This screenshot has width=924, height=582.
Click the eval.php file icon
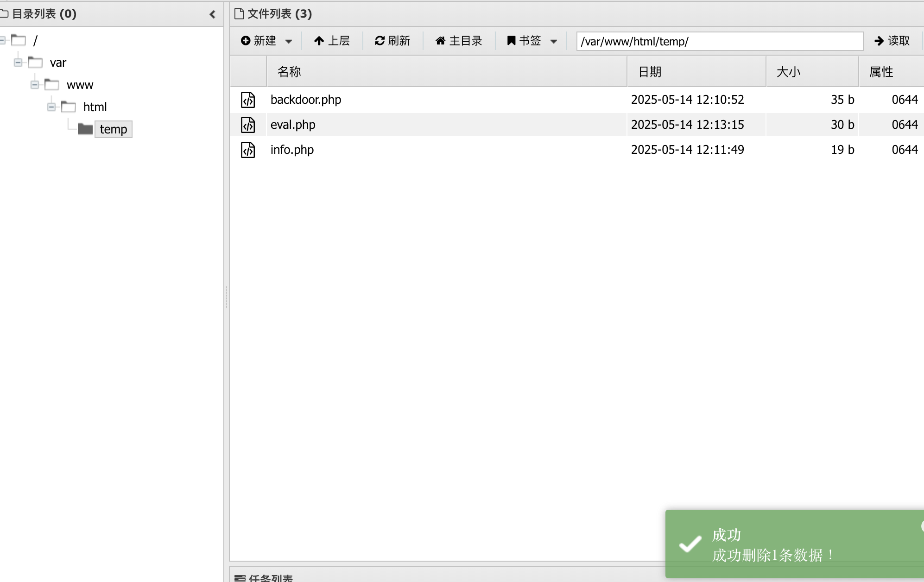pos(248,125)
